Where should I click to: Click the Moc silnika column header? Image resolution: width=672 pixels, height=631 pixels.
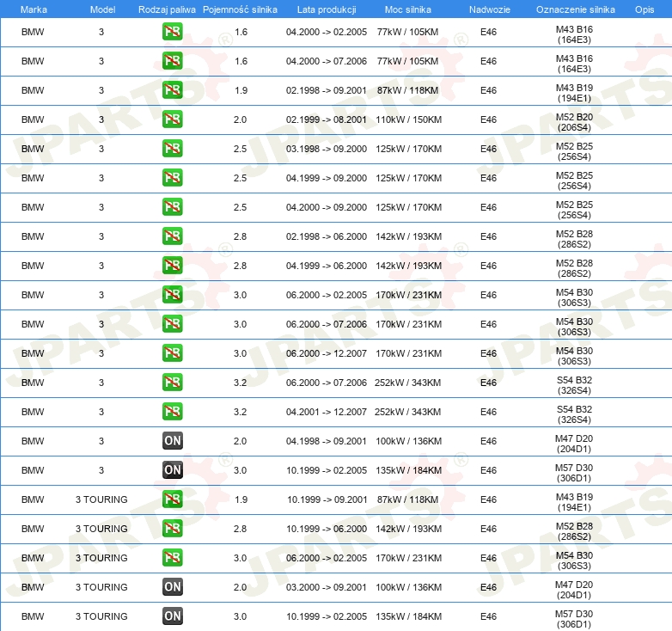tap(407, 9)
